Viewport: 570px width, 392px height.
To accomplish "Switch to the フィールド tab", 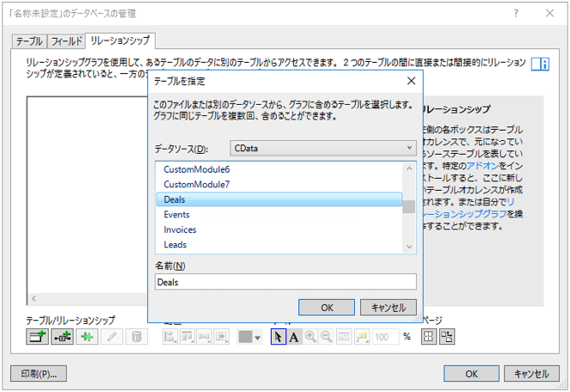I will pos(66,41).
